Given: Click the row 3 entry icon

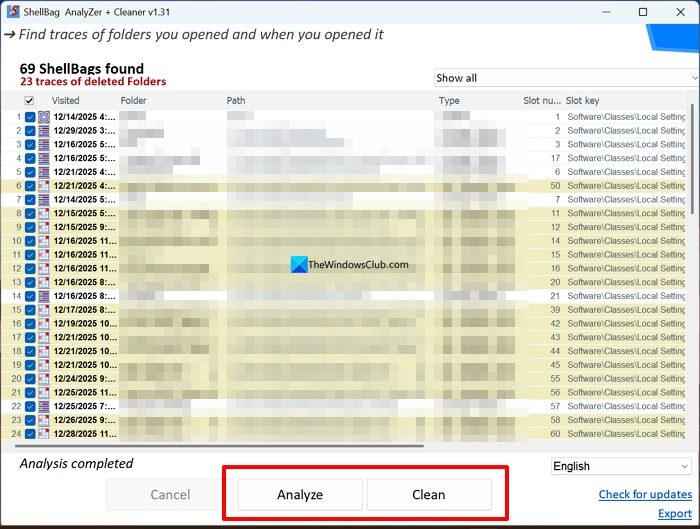Looking at the screenshot, I should point(44,145).
